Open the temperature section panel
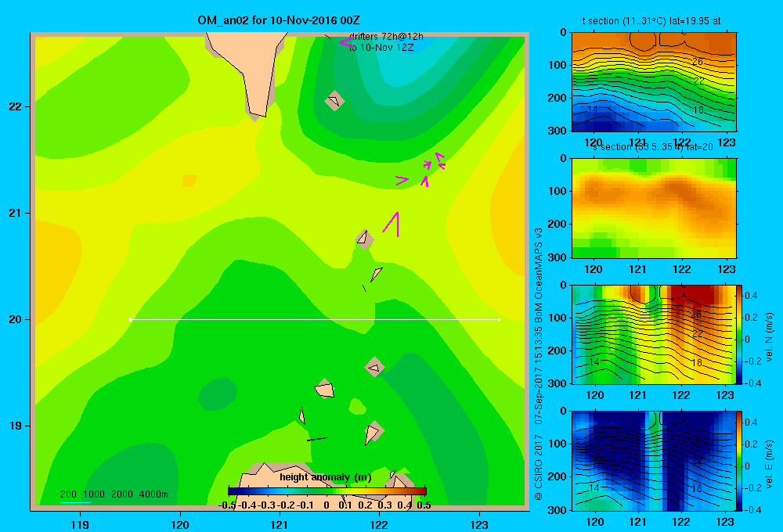This screenshot has height=532, width=783. point(654,82)
